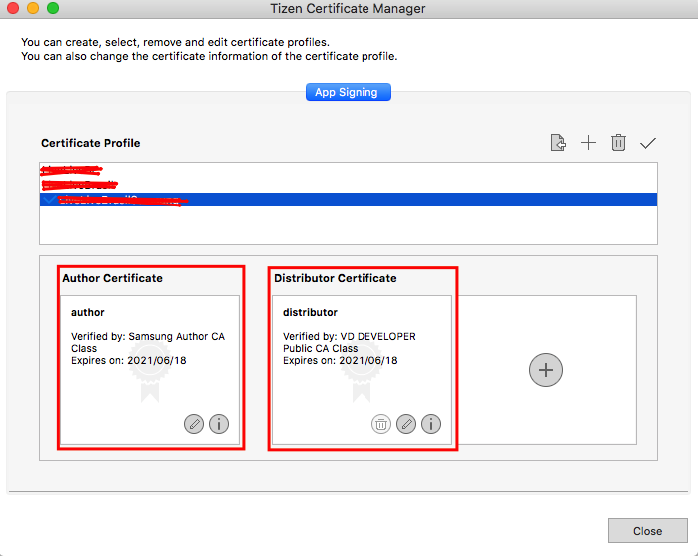The height and width of the screenshot is (556, 698).
Task: Maximize the window using the green button
Action: (x=53, y=9)
